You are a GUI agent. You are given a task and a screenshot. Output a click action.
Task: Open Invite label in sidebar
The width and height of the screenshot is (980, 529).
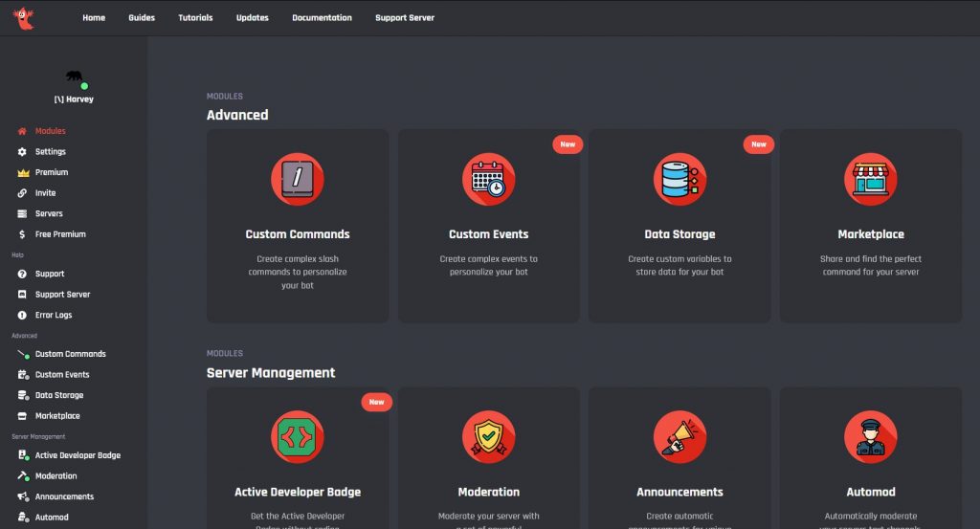(46, 193)
